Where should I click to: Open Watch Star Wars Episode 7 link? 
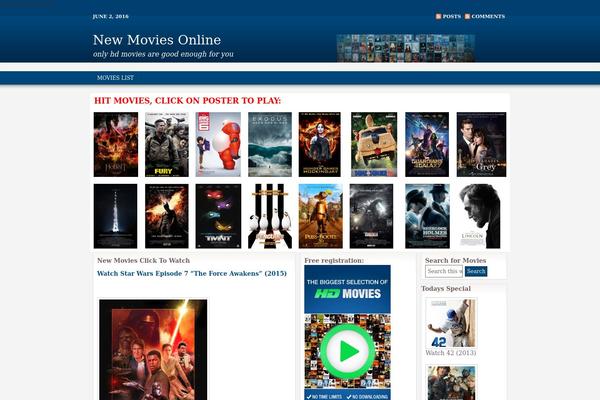coord(192,273)
